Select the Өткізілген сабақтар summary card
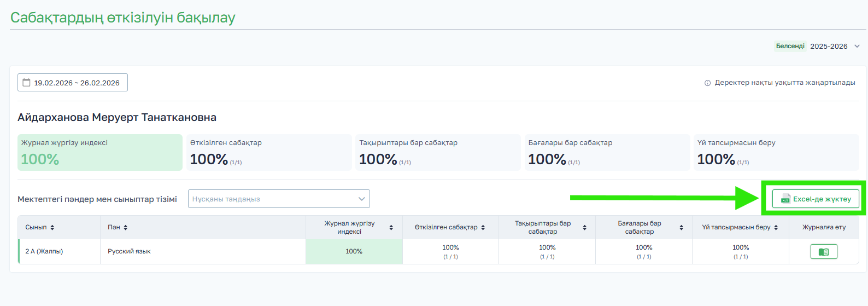This screenshot has width=868, height=306. click(269, 152)
